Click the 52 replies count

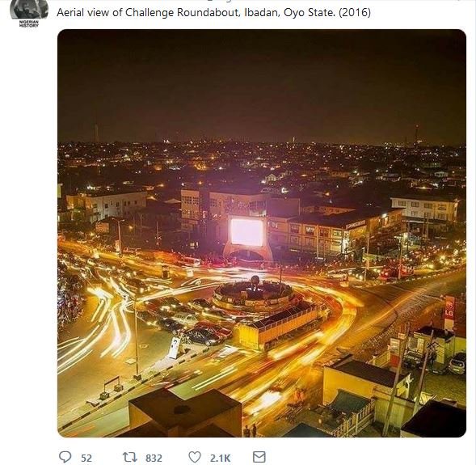pyautogui.click(x=86, y=458)
